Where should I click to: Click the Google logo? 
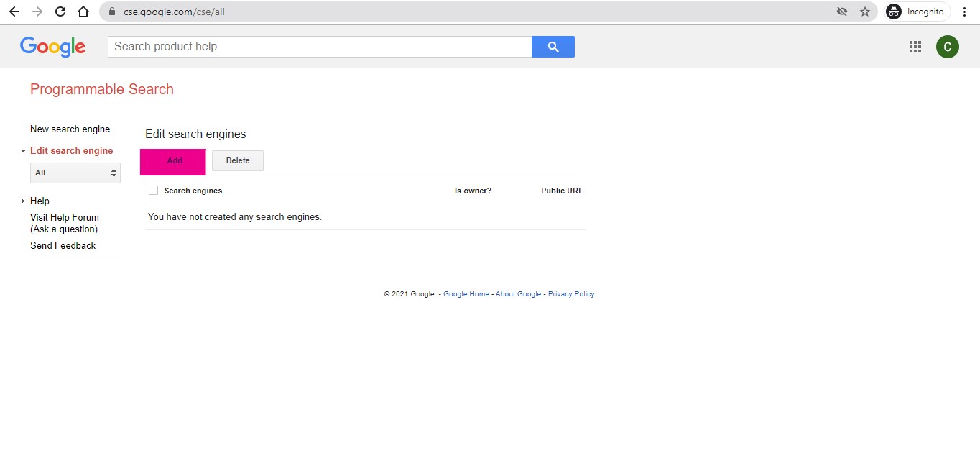[x=52, y=47]
